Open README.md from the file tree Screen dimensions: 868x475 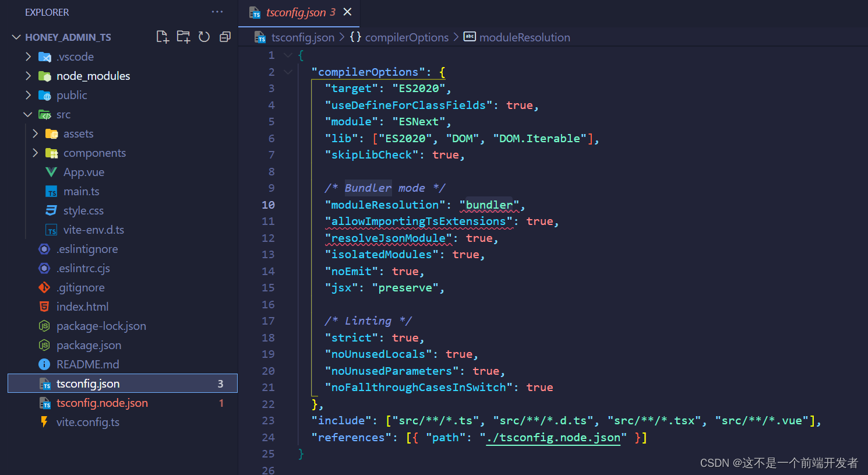[x=87, y=364]
